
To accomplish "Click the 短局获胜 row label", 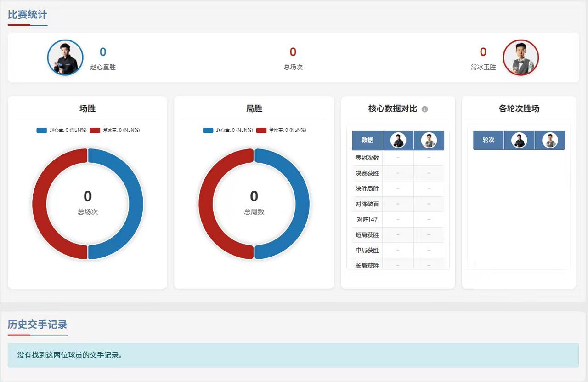I will (367, 235).
